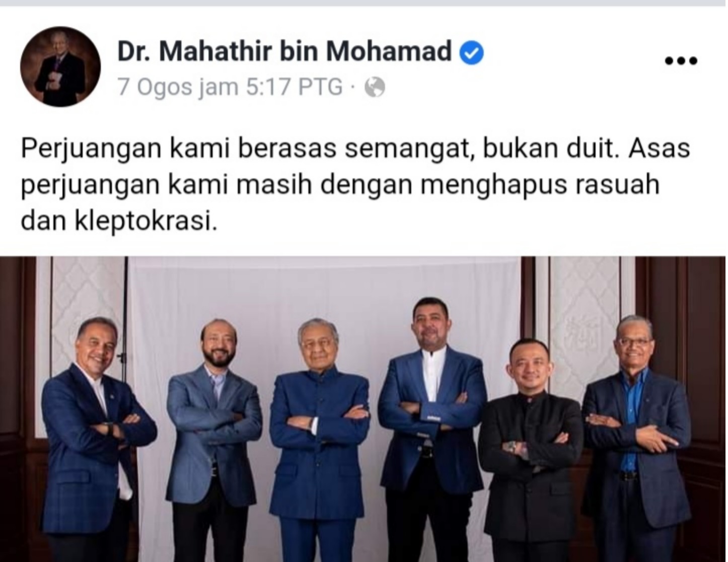Click the globe public privacy icon
Viewport: 728px width, 562px height.
coord(375,88)
